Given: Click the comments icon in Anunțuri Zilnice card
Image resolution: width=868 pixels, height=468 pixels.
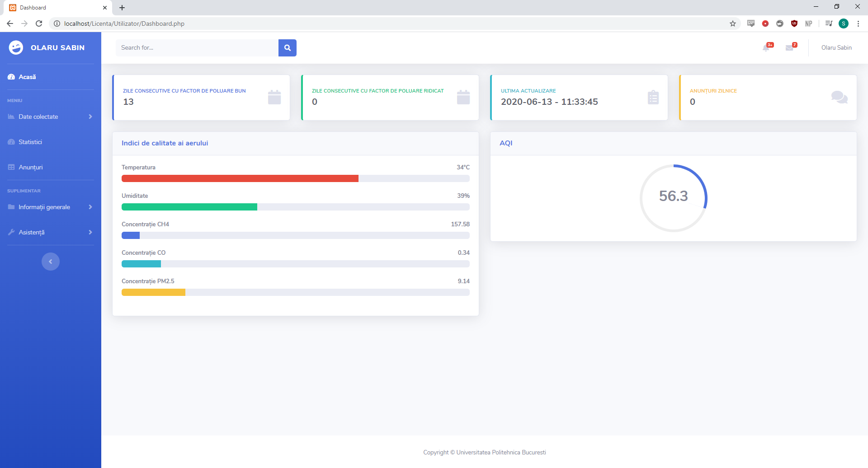Looking at the screenshot, I should coord(839,97).
